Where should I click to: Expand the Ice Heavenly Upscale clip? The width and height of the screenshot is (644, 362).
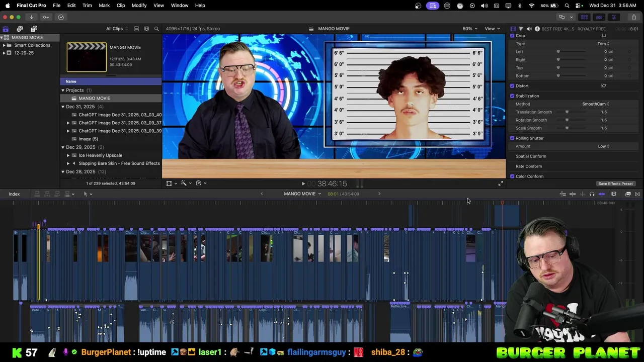pyautogui.click(x=68, y=155)
